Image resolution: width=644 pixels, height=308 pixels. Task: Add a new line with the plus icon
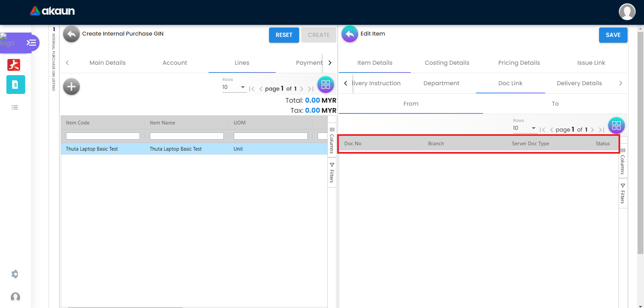71,87
